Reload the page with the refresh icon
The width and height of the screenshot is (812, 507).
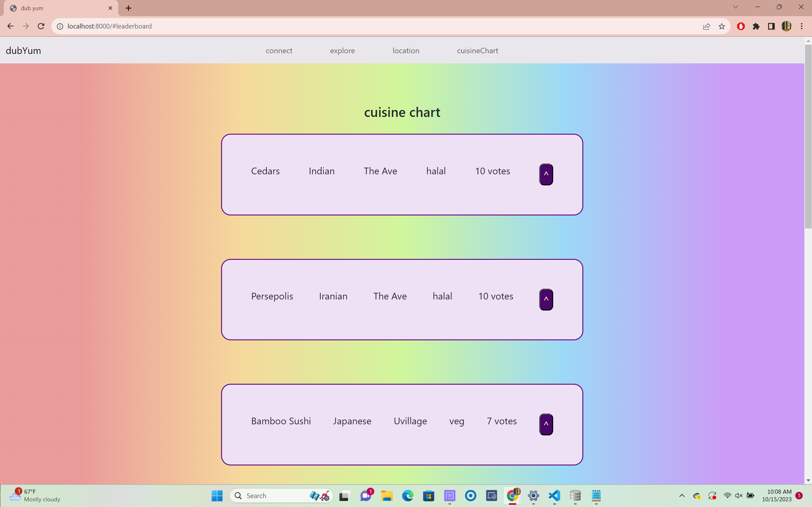(41, 26)
